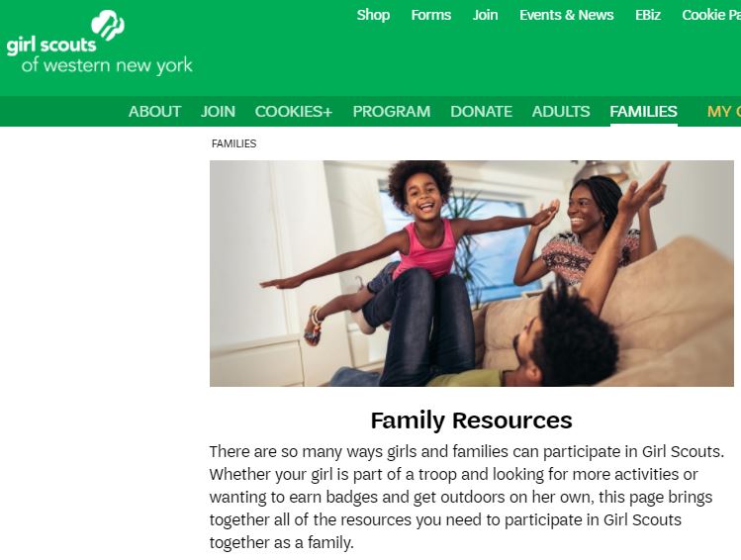The height and width of the screenshot is (560, 741).
Task: Click the Cookie link at top right
Action: tap(711, 15)
